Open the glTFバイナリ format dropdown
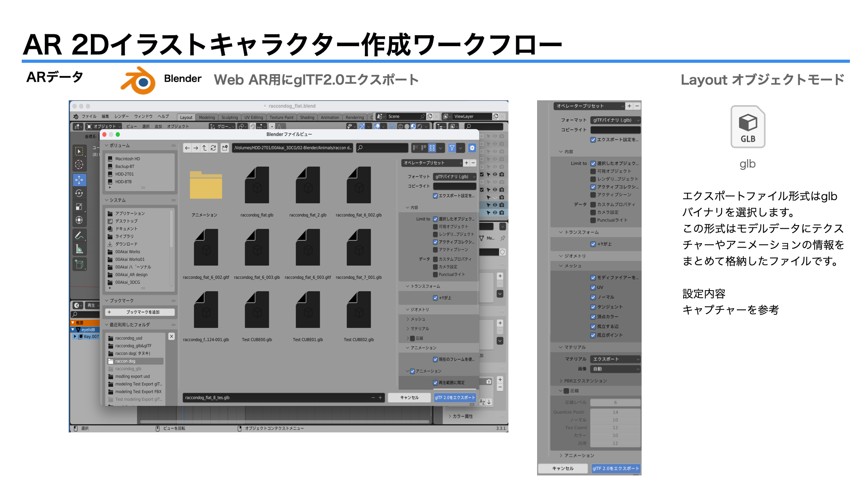 point(454,177)
